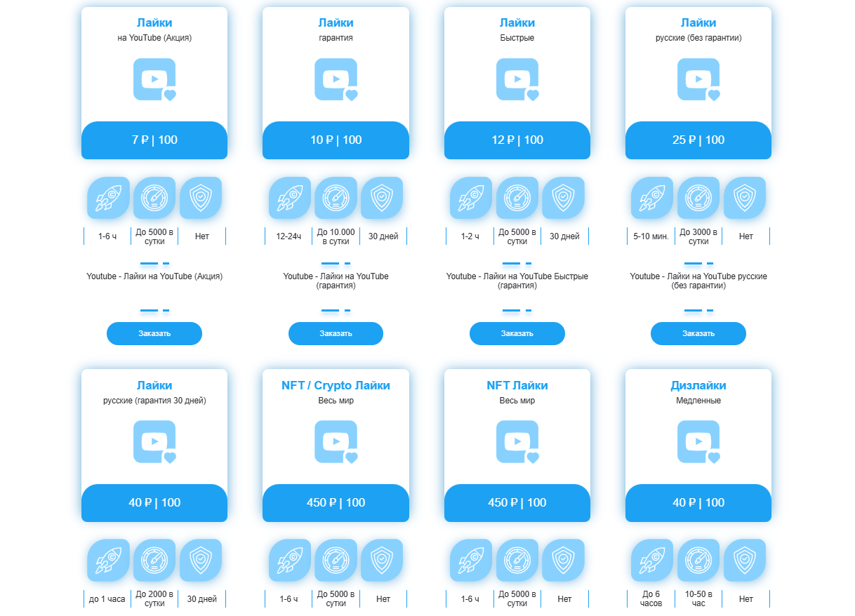Image resolution: width=855 pixels, height=616 pixels.
Task: Click the rocket icon above 5-10 мин.
Action: pyautogui.click(x=651, y=198)
